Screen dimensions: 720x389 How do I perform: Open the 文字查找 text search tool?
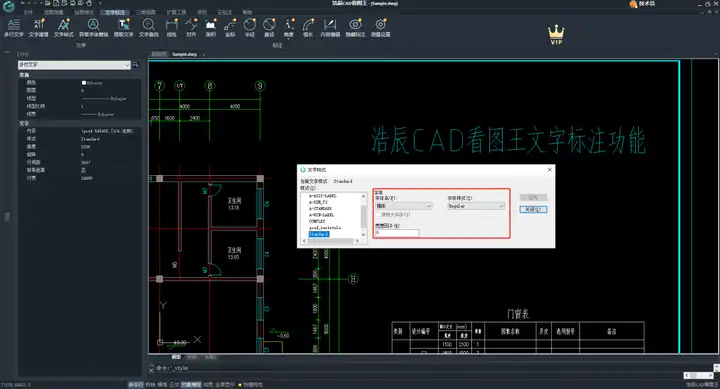(x=148, y=28)
